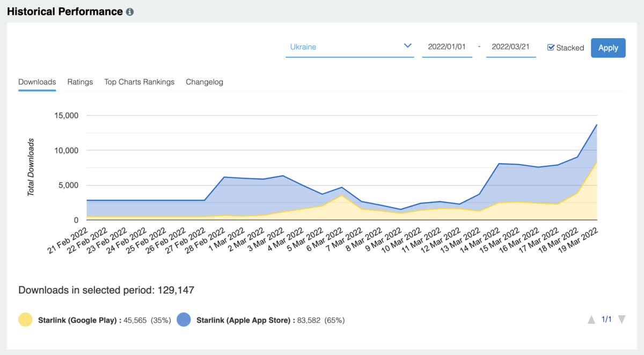Click the 45,565 (35%) Google Play value
This screenshot has height=355, width=644.
click(x=147, y=320)
